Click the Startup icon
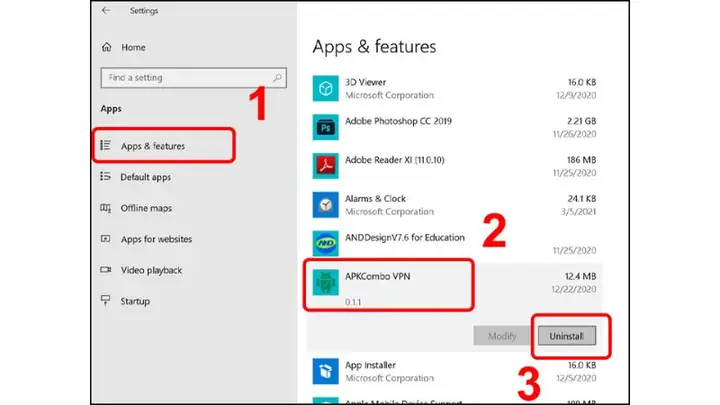 tap(106, 300)
